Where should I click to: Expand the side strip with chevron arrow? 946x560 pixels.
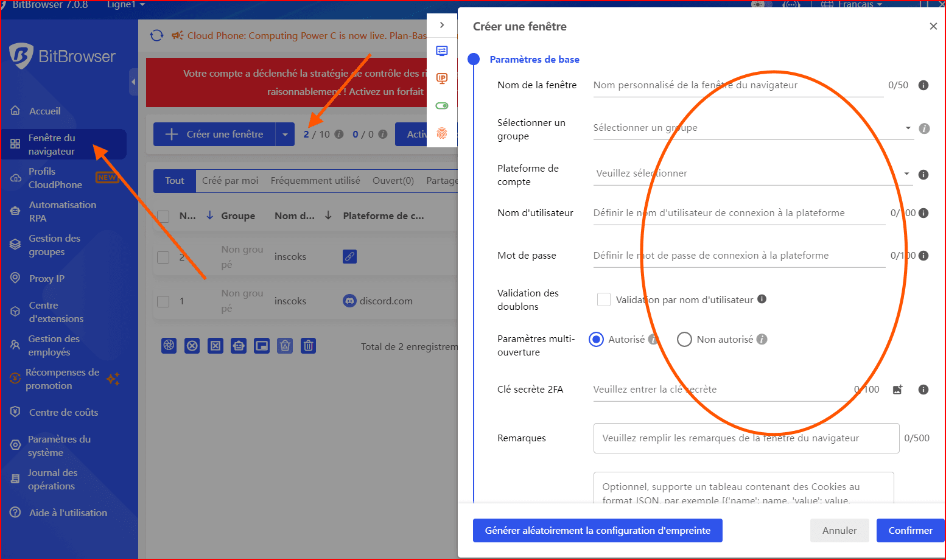442,25
